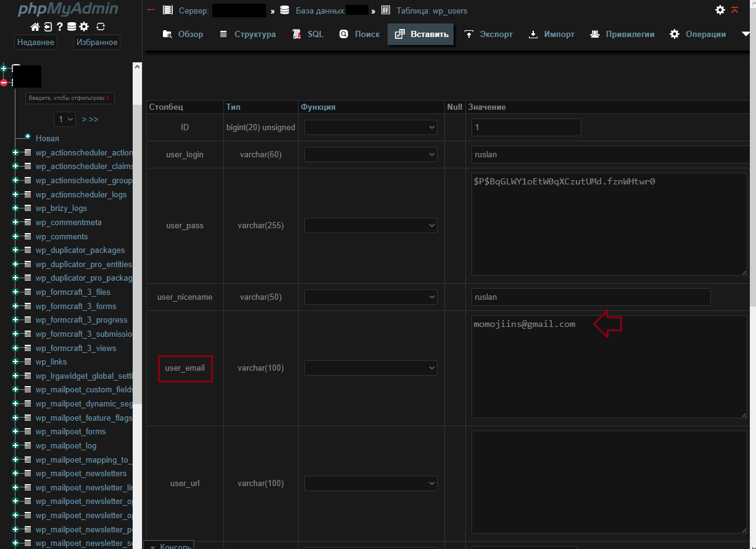Screen dimensions: 756x549
Task: Open the Поиск (Search) tab
Action: (359, 34)
